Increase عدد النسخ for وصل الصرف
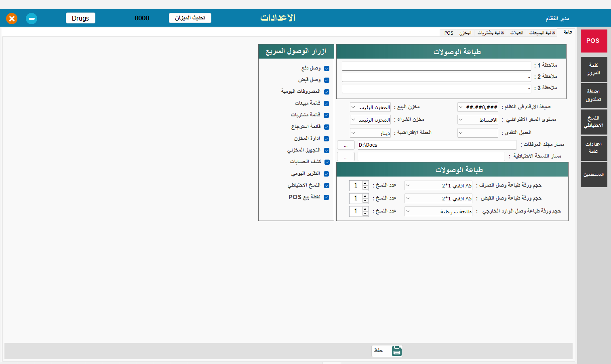The height and width of the screenshot is (364, 611). 365,183
